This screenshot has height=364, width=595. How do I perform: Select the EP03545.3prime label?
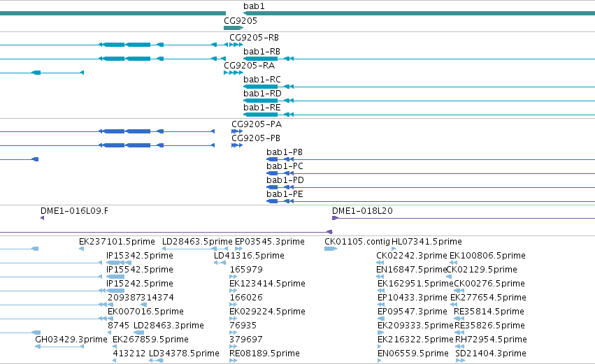point(270,242)
